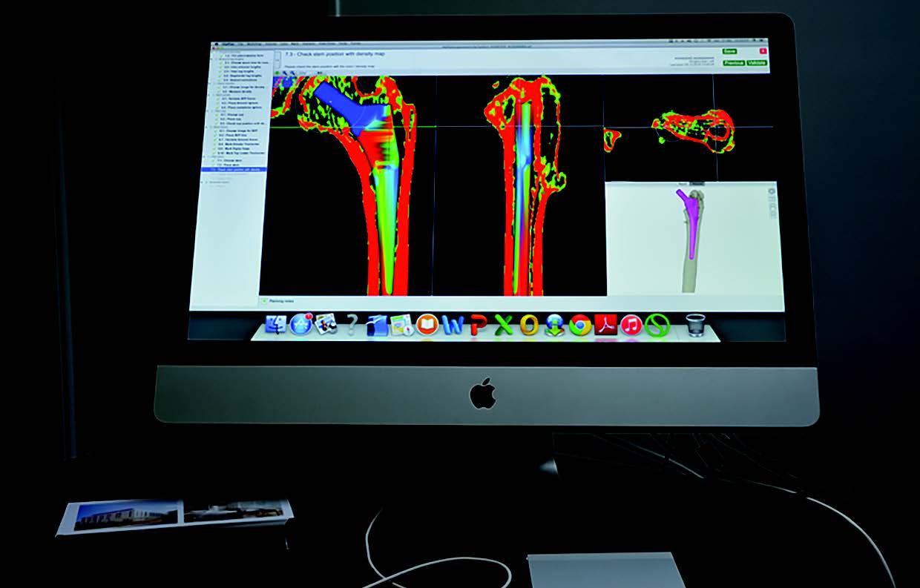Viewport: 920px width, 588px height.
Task: Click the green Save button
Action: [729, 51]
